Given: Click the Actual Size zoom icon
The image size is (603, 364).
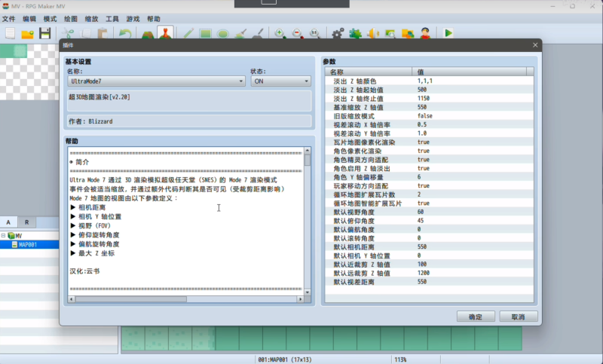Looking at the screenshot, I should pyautogui.click(x=315, y=33).
